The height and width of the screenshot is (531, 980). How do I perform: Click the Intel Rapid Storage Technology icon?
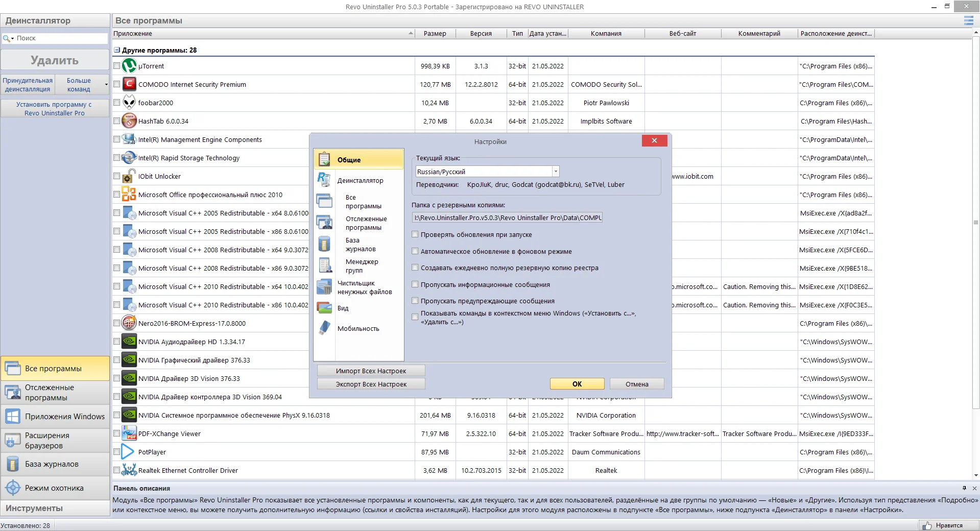(x=129, y=158)
